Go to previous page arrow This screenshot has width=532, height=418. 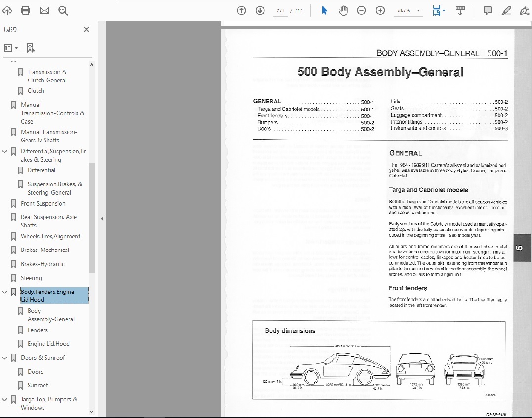(241, 11)
